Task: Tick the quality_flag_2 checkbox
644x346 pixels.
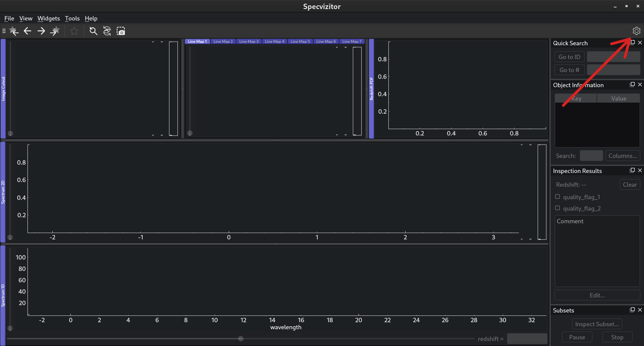Action: [x=557, y=208]
